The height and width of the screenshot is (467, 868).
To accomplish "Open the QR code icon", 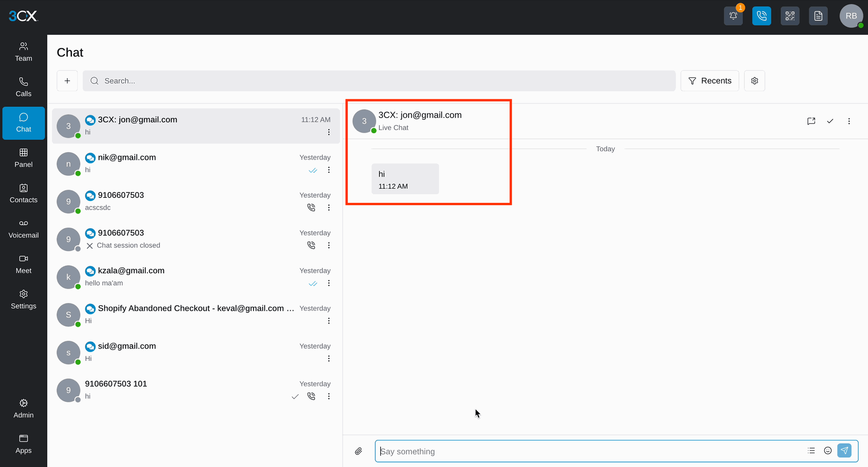I will [790, 16].
